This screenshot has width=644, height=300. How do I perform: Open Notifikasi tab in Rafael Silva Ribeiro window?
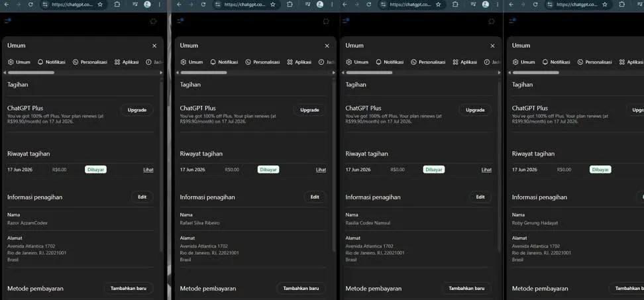(224, 62)
